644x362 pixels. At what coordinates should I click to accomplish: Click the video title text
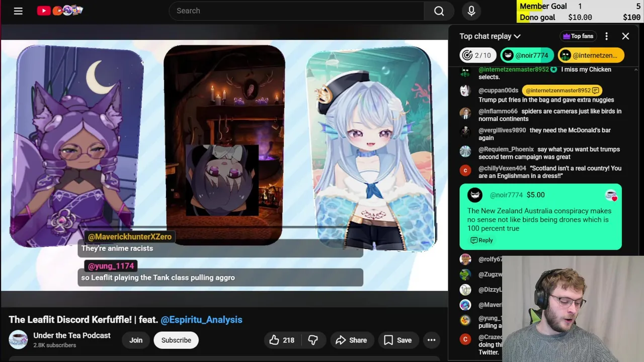click(x=125, y=320)
